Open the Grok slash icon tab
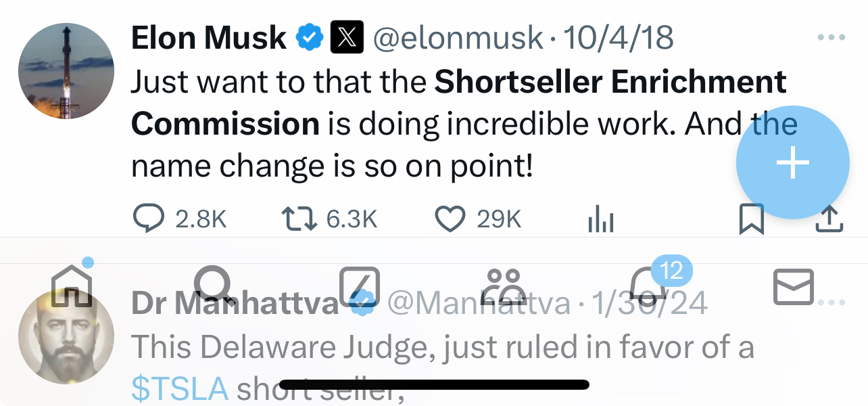 point(359,286)
